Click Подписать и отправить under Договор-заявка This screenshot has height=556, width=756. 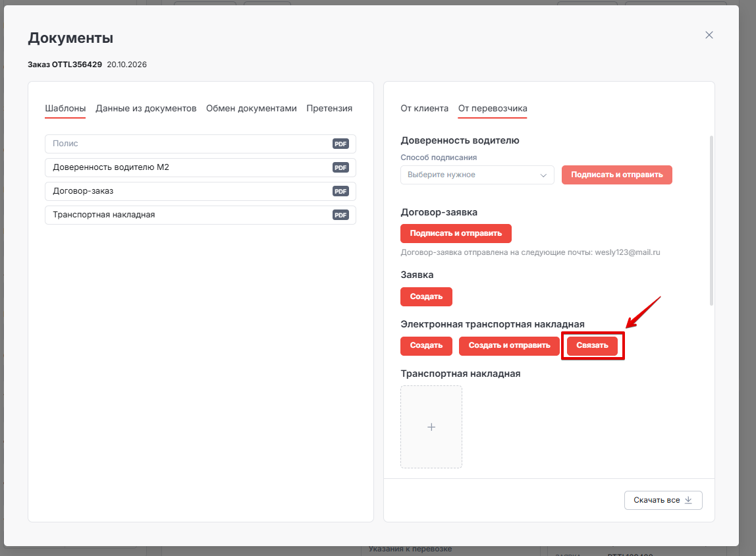(456, 233)
